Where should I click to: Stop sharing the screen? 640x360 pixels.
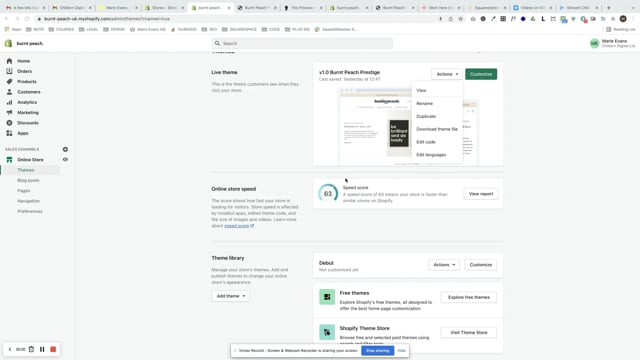pyautogui.click(x=378, y=351)
